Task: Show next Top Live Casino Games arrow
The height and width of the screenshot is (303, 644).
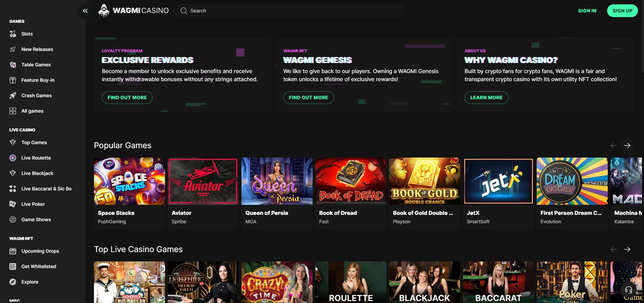Action: [x=627, y=249]
